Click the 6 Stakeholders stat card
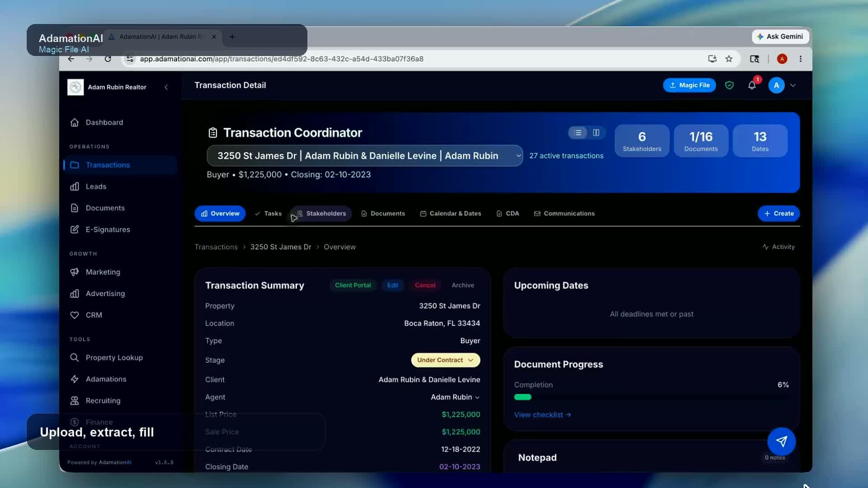This screenshot has height=488, width=868. click(x=642, y=141)
